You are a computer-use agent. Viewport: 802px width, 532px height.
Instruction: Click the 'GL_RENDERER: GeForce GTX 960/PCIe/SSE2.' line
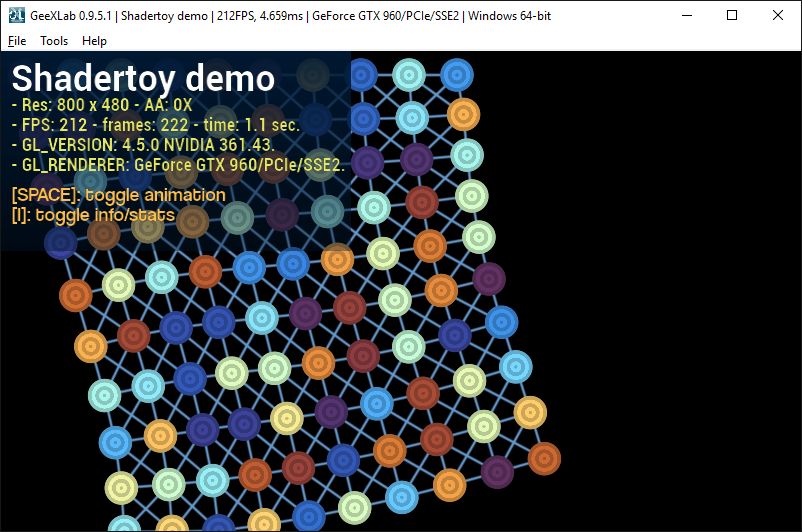[178, 165]
